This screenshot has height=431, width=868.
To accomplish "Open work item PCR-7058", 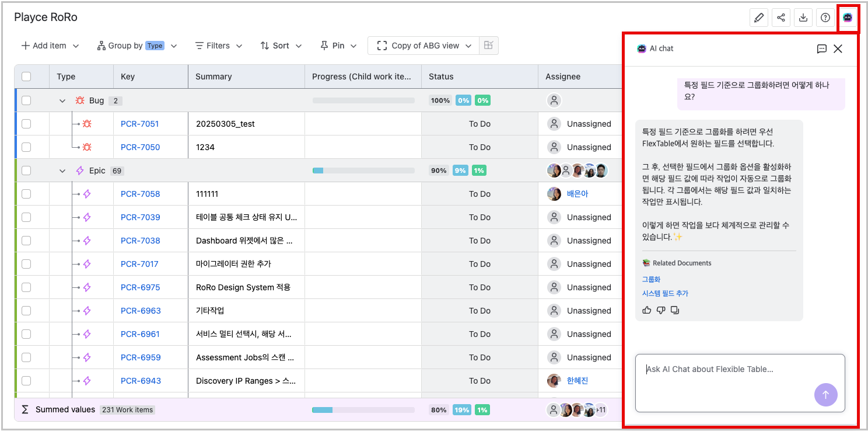I will (141, 193).
